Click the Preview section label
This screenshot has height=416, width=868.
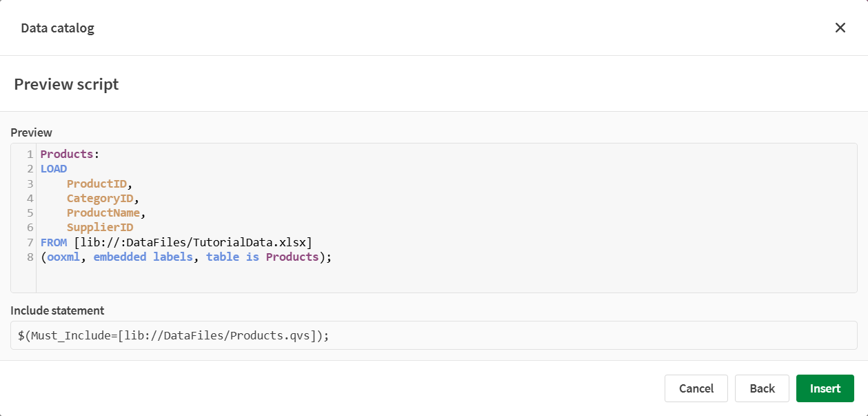coord(30,132)
